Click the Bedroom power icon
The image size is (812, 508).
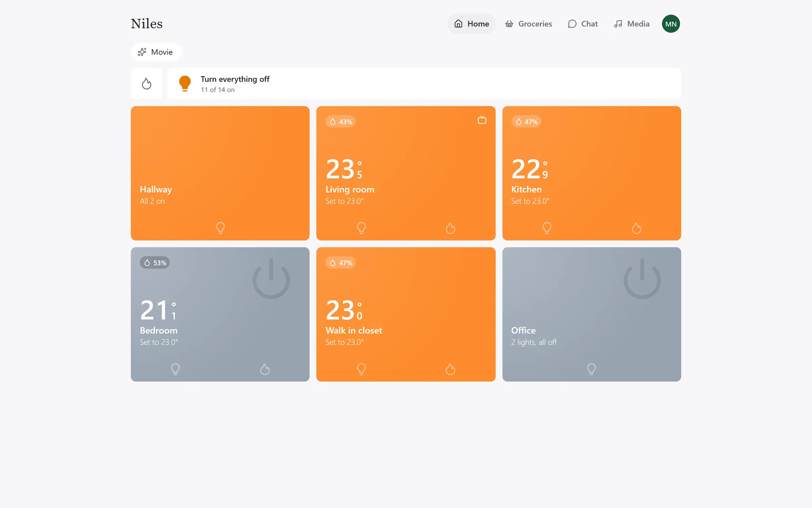click(x=271, y=278)
